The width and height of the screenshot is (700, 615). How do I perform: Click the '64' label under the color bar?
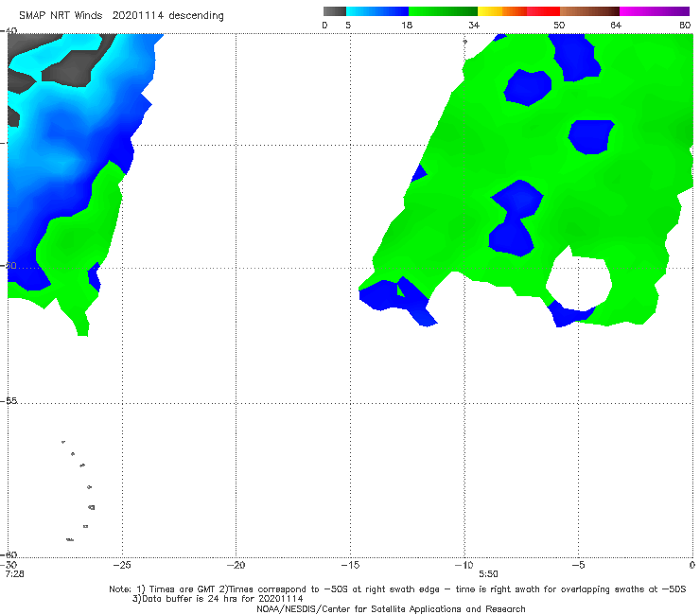616,25
